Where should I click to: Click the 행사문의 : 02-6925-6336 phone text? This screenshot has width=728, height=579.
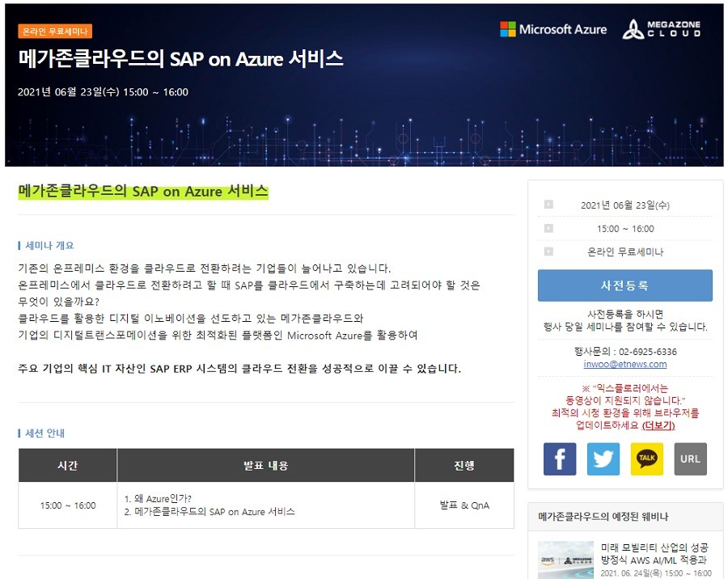(625, 352)
